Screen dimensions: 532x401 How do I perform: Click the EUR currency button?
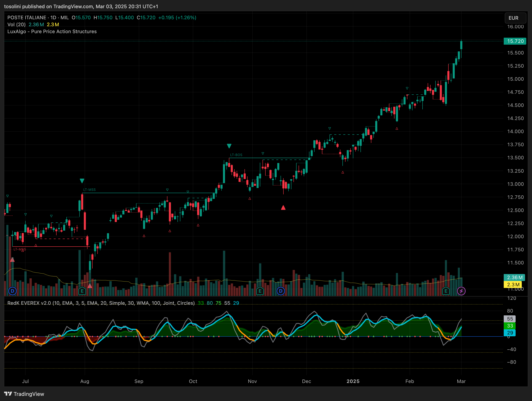coord(515,18)
